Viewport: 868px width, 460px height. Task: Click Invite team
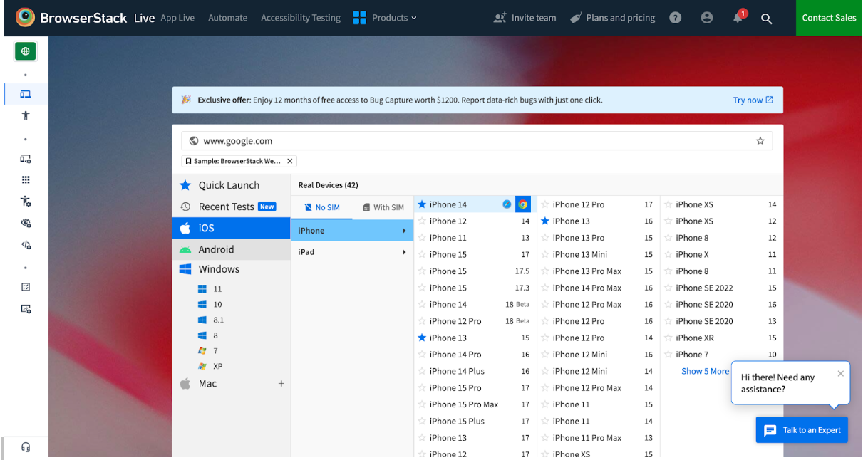click(x=525, y=18)
